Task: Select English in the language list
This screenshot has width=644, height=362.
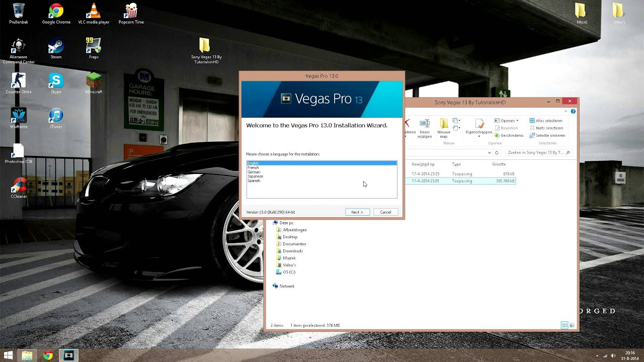Action: click(321, 163)
